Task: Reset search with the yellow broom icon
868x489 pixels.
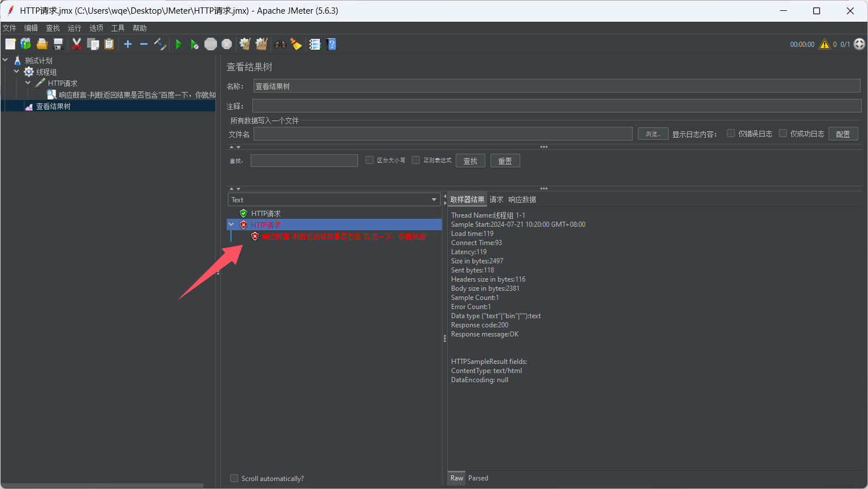Action: 296,44
